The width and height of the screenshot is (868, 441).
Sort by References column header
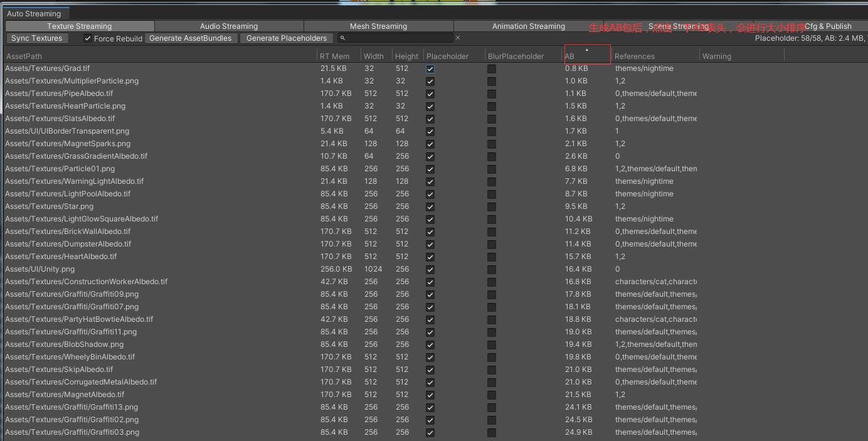pyautogui.click(x=655, y=56)
